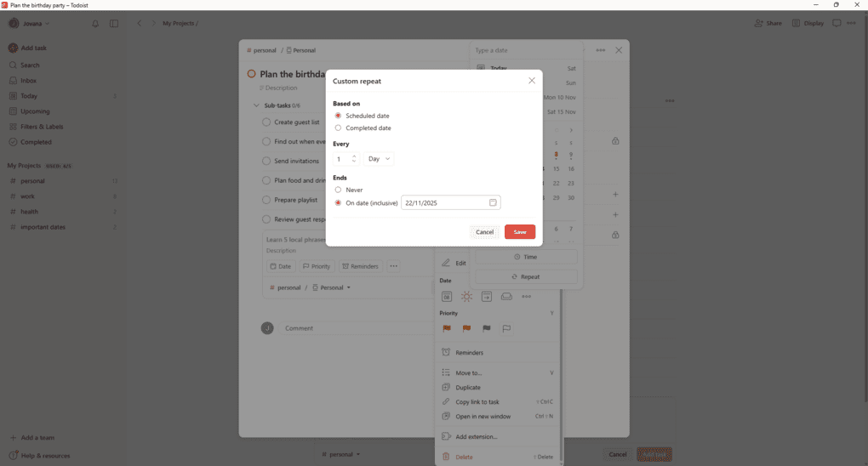
Task: Click the Next week arrow calendar icon
Action: (487, 297)
